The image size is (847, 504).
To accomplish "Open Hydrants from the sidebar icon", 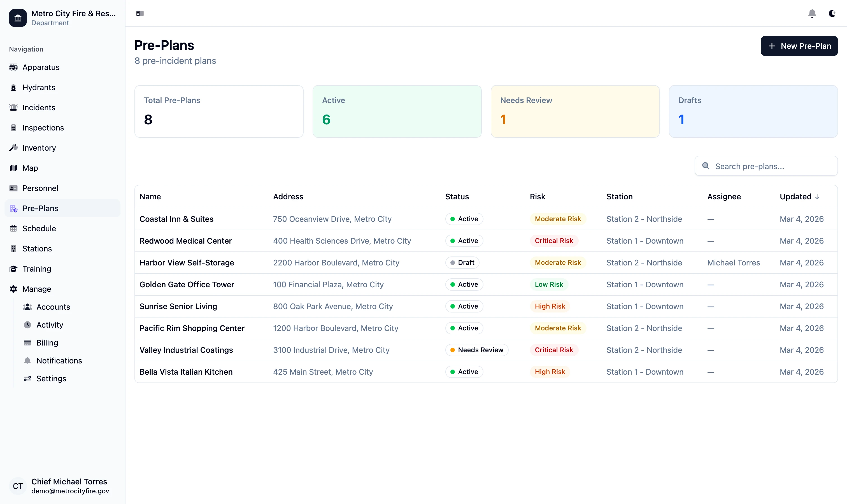I will pyautogui.click(x=14, y=88).
